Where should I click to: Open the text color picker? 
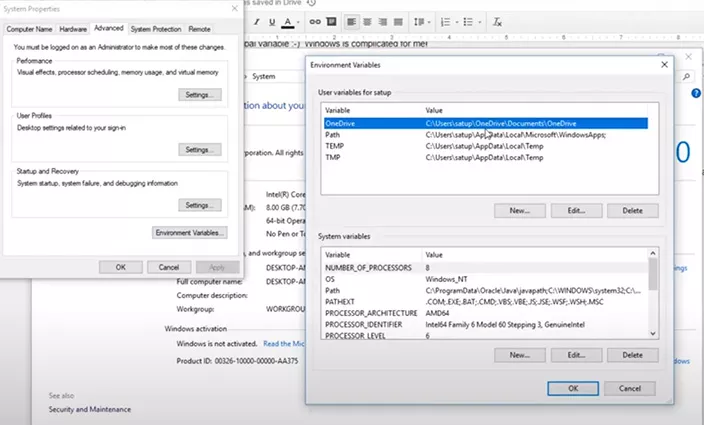(288, 22)
